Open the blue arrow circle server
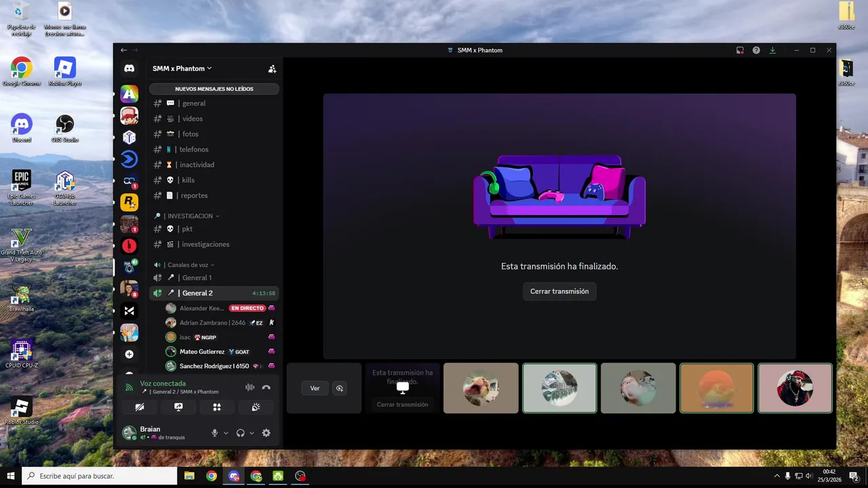 129,159
